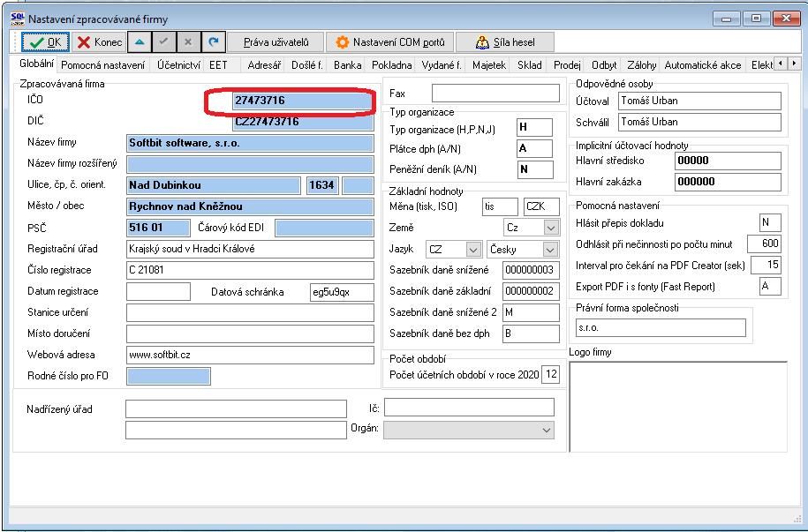Click the Účtoval field

699,101
